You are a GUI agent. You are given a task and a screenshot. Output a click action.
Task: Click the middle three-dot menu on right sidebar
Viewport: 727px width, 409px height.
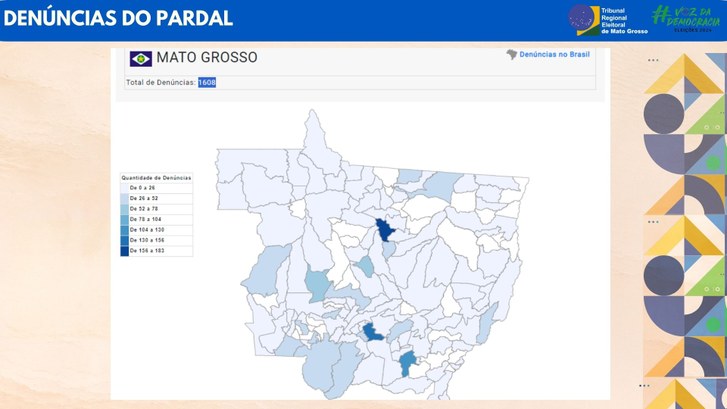tap(653, 222)
